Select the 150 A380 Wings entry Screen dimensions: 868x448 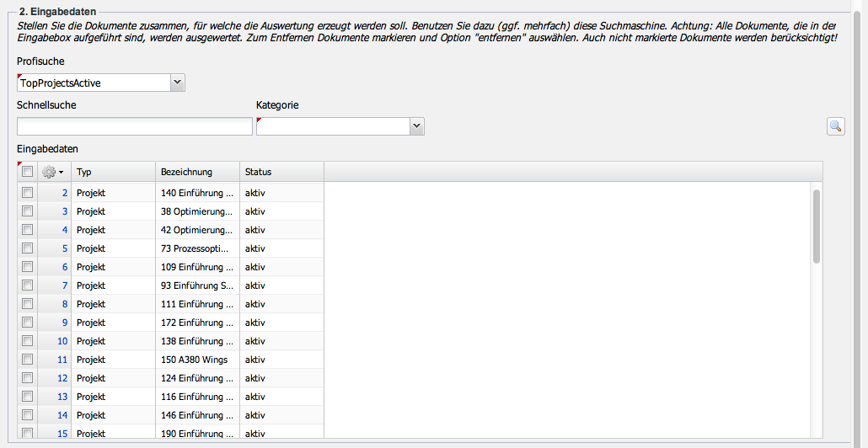point(195,360)
